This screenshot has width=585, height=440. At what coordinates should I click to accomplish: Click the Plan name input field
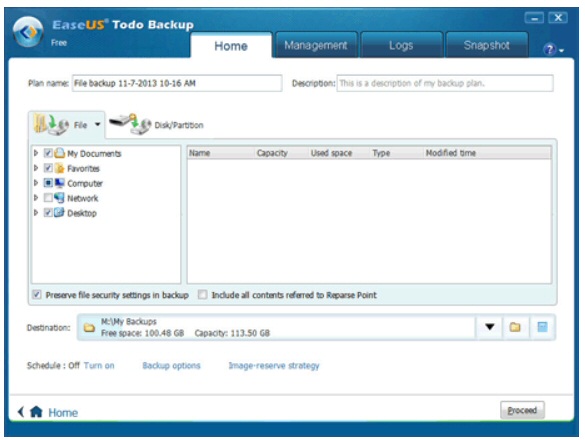[177, 83]
